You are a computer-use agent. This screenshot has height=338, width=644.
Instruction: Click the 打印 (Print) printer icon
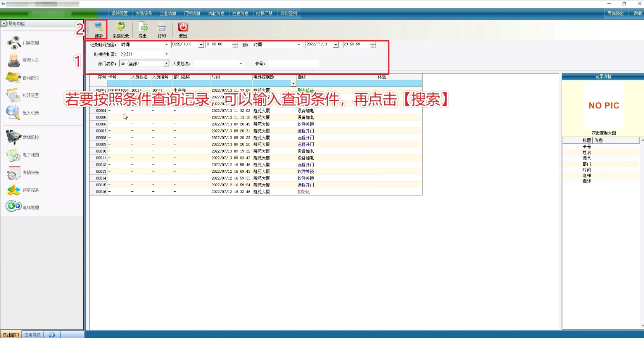(x=162, y=27)
